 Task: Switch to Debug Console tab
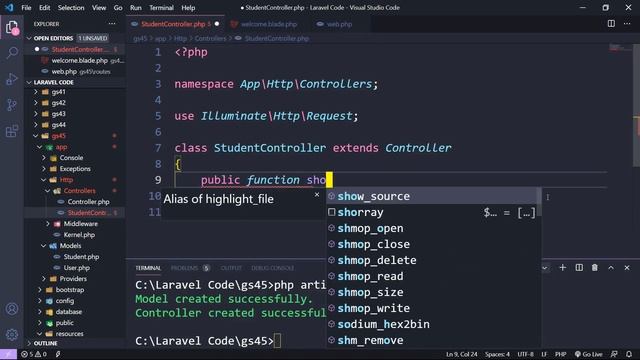pyautogui.click(x=272, y=268)
